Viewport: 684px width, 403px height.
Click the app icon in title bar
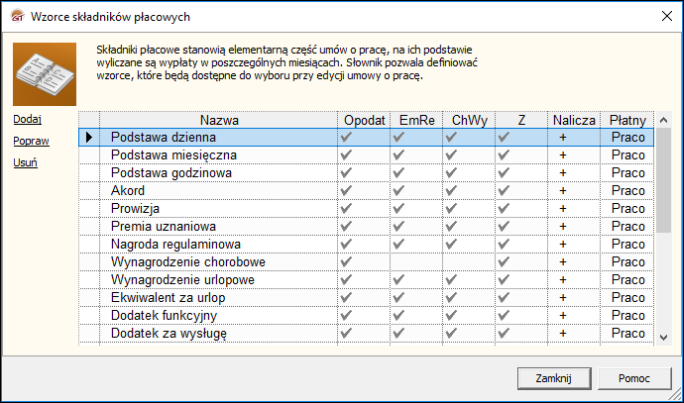(x=15, y=17)
